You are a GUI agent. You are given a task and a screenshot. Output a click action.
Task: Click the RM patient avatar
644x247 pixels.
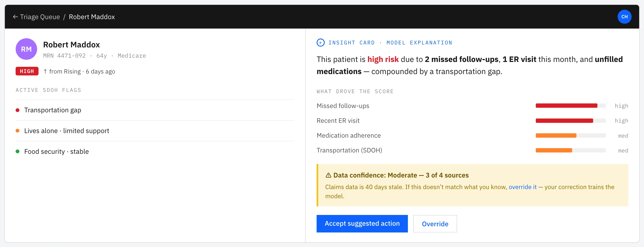pos(26,49)
